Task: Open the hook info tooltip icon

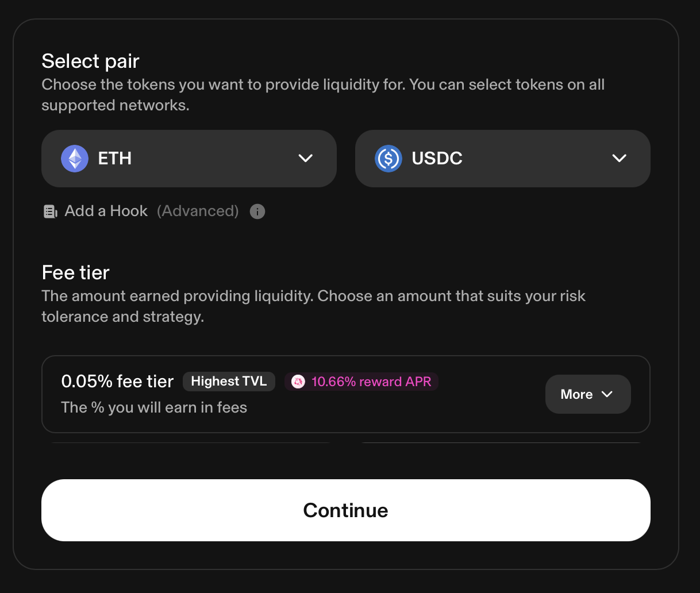Action: pos(257,211)
